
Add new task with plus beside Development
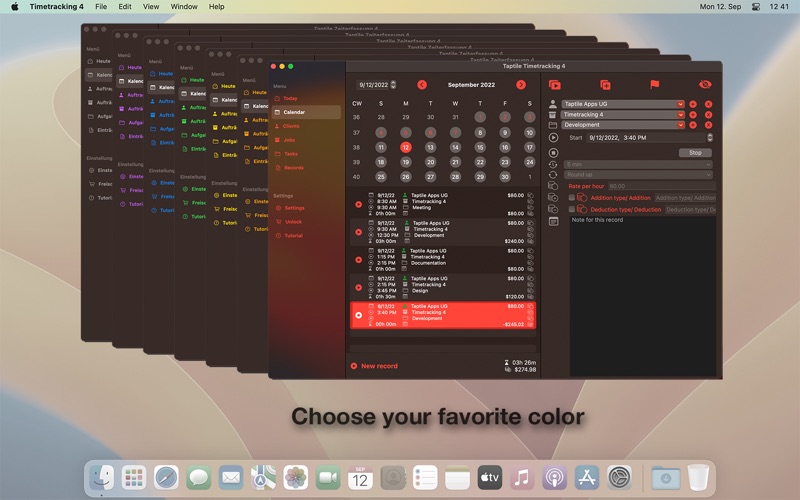click(x=693, y=125)
